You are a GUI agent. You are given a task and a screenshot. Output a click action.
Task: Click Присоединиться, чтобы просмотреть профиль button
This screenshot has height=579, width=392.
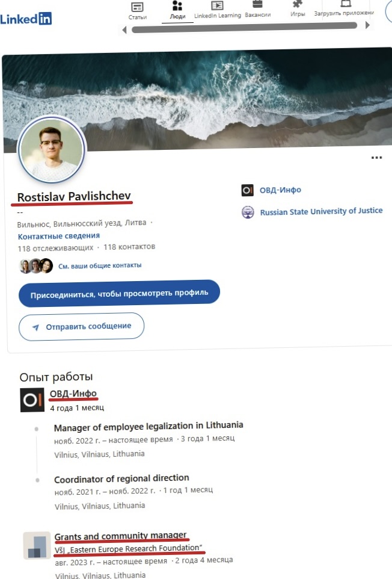click(119, 294)
